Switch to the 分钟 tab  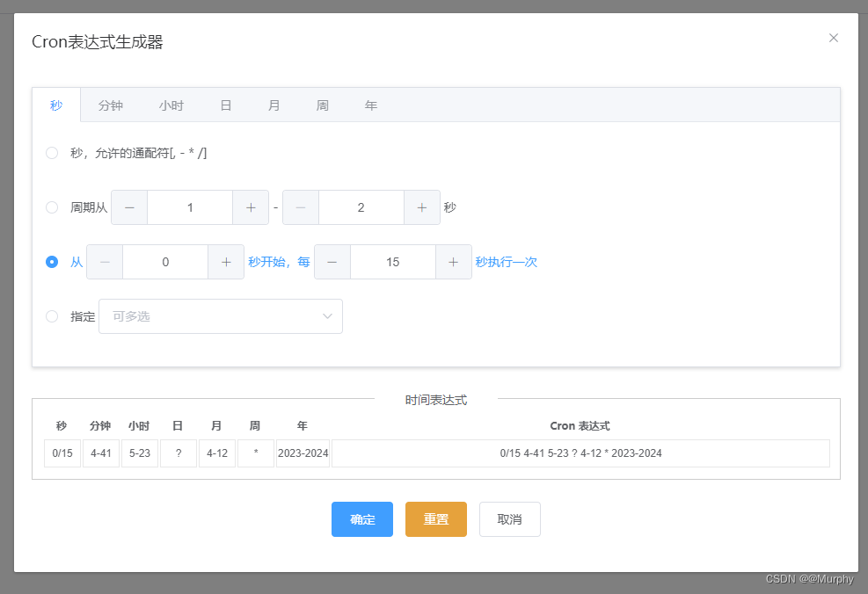click(111, 105)
